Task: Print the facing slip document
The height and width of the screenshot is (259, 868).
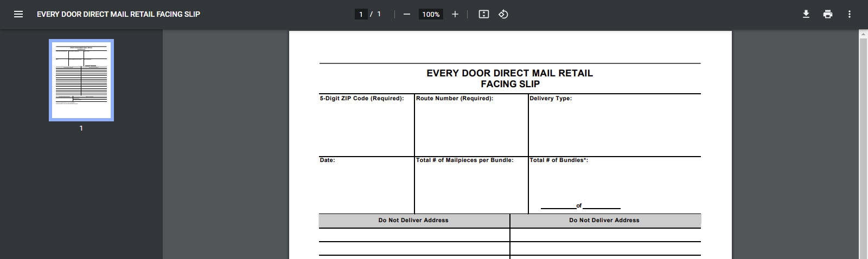Action: pyautogui.click(x=828, y=14)
